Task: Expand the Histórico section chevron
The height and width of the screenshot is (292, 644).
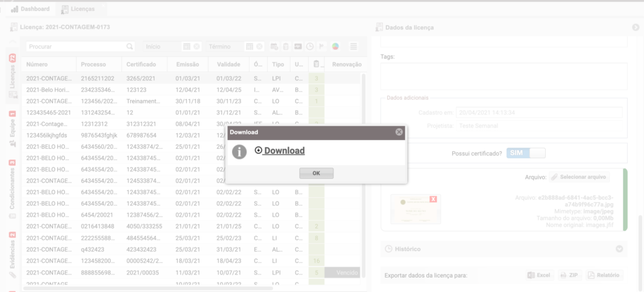Action: [619, 249]
